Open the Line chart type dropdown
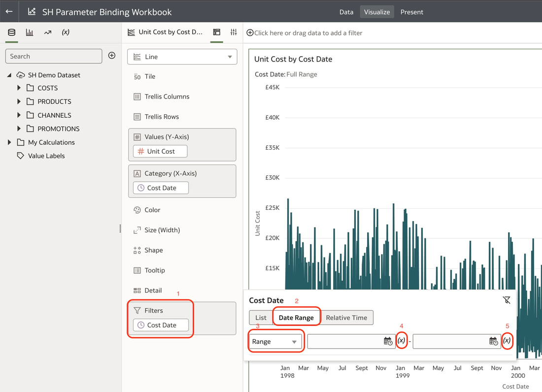Viewport: 542px width, 392px height. coord(182,57)
